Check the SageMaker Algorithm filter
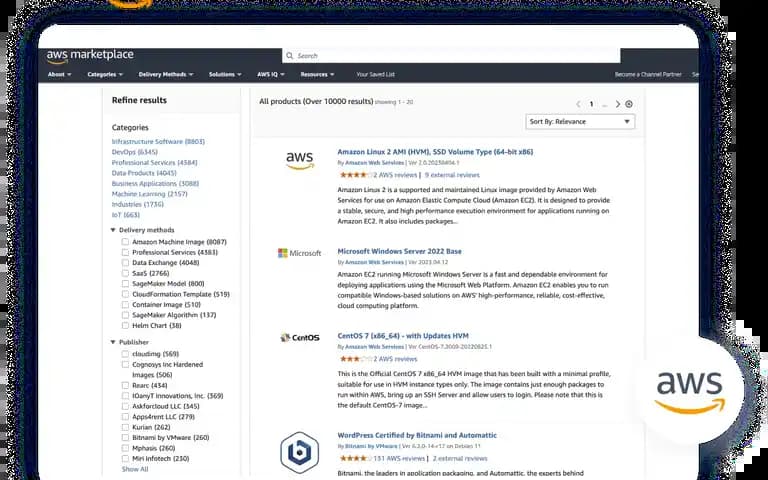Image resolution: width=768 pixels, height=480 pixels. pyautogui.click(x=125, y=315)
